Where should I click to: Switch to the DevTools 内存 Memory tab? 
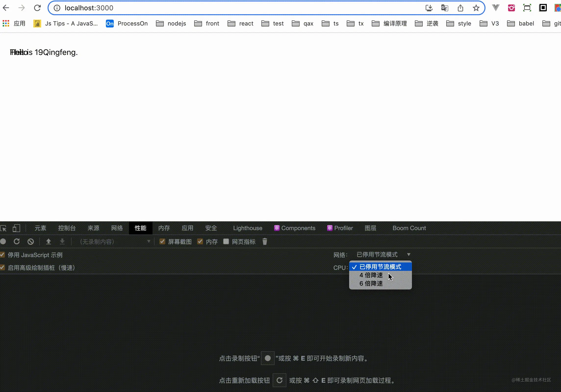pos(164,228)
